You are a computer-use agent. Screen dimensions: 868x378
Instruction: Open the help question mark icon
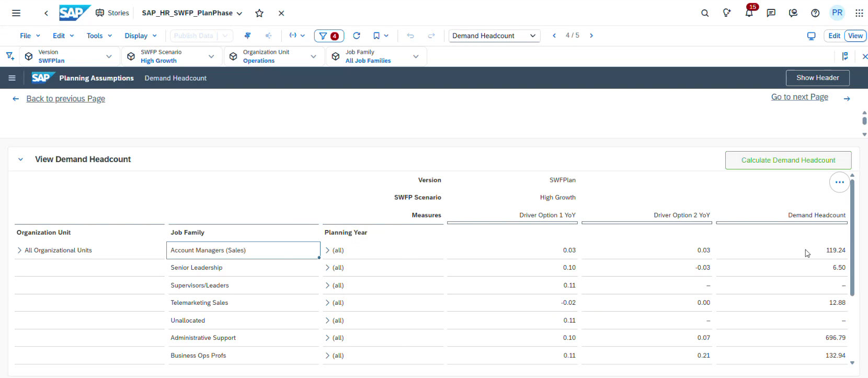815,13
